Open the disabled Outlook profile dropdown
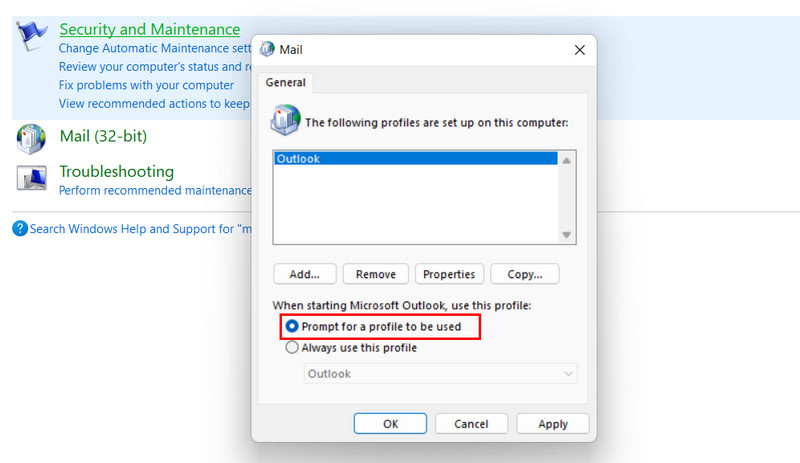The width and height of the screenshot is (800, 463). tap(440, 374)
